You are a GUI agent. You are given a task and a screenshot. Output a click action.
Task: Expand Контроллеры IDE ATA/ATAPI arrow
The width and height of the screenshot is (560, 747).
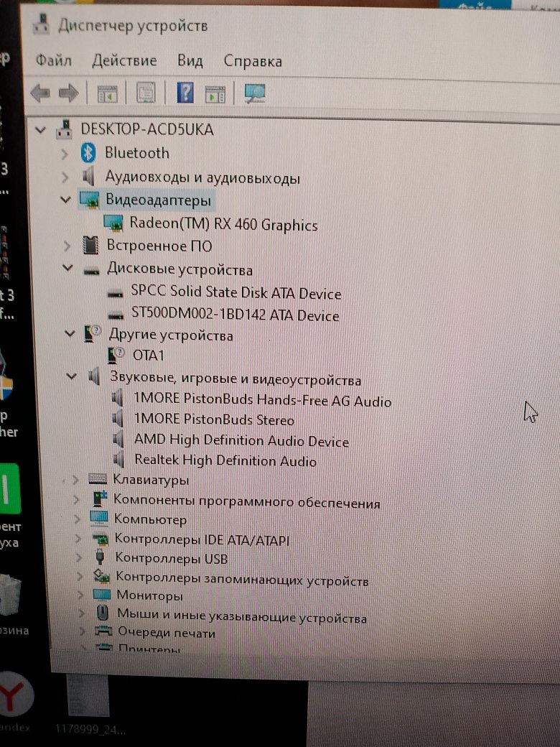(x=78, y=538)
